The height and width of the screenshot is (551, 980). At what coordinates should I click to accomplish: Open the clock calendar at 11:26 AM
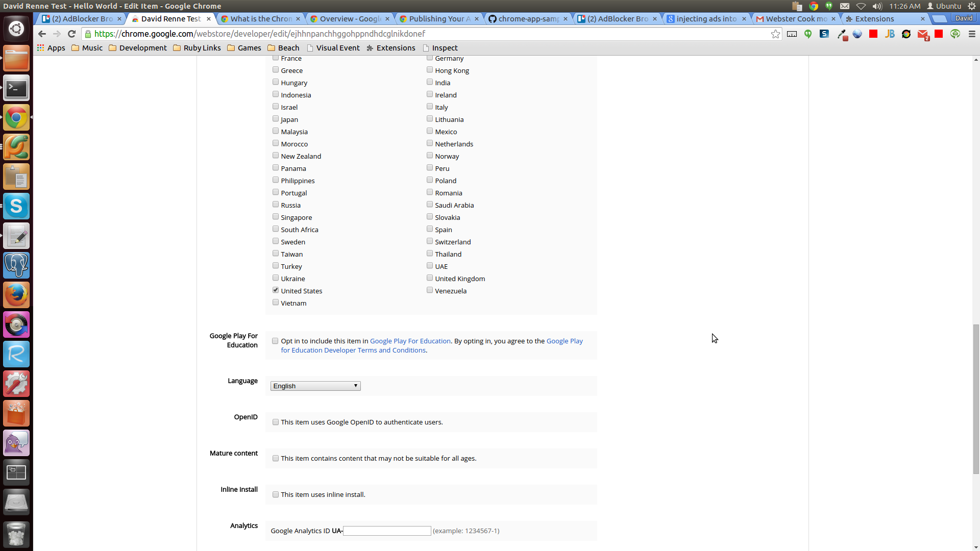pos(904,6)
